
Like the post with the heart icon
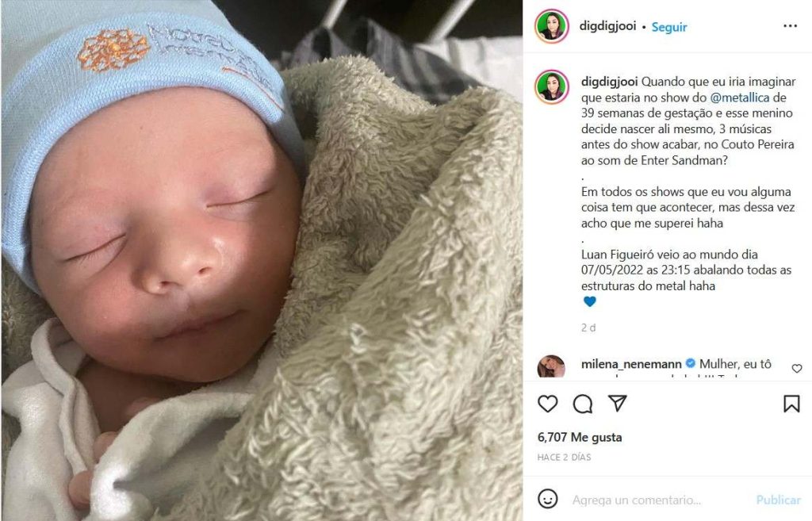coord(547,404)
